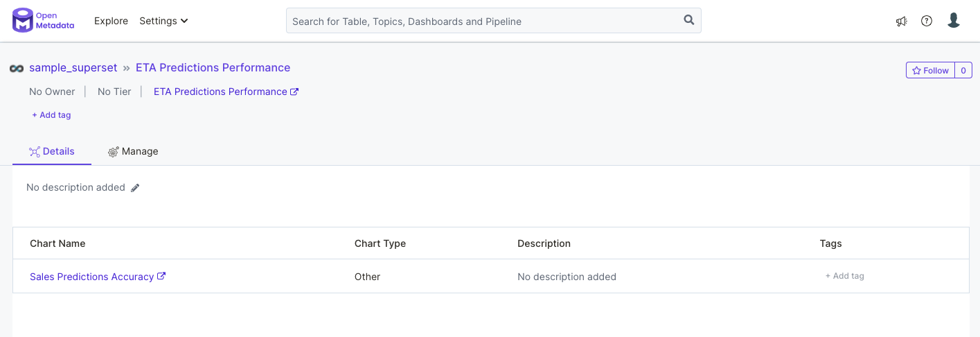This screenshot has height=337, width=980.
Task: Open the announcements megaphone icon
Action: tap(901, 21)
